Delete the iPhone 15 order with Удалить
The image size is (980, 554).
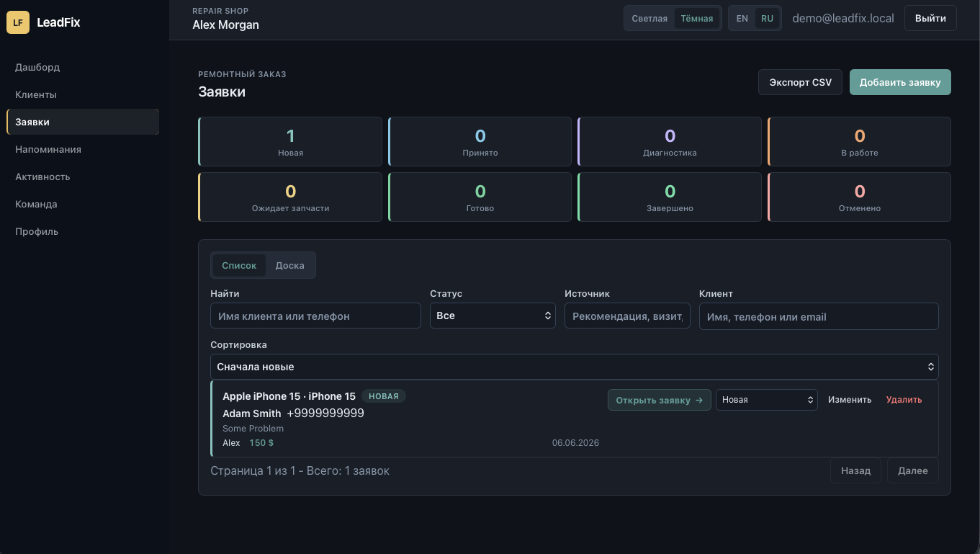(x=904, y=400)
